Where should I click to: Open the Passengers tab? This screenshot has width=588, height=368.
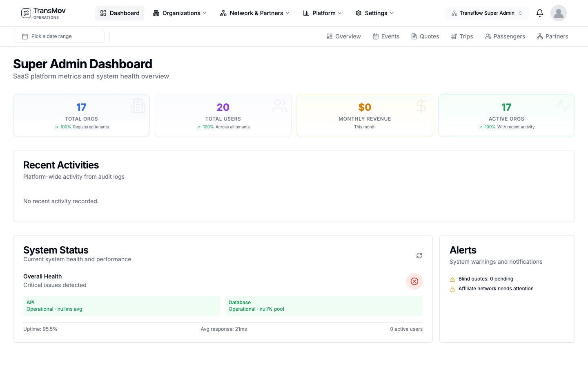(x=505, y=36)
